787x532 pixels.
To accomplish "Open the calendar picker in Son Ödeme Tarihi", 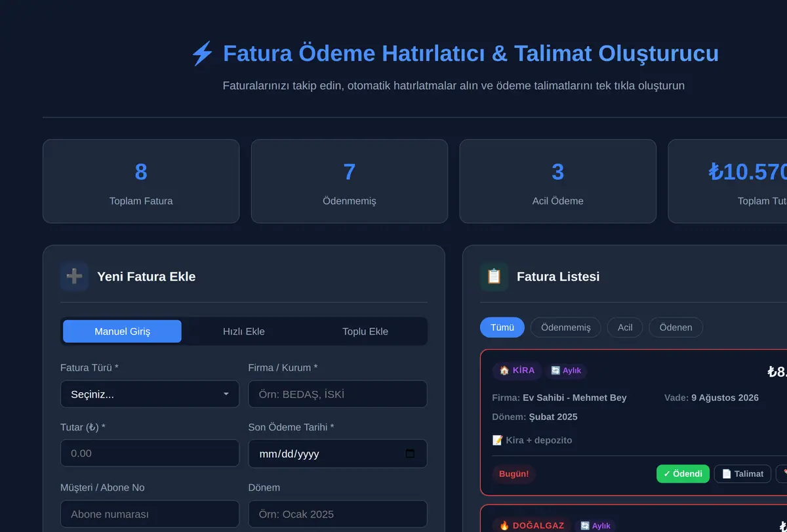I will [x=411, y=453].
